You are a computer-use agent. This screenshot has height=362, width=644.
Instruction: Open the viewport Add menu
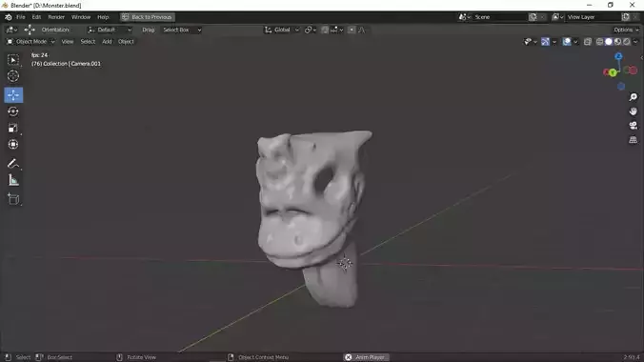point(107,42)
